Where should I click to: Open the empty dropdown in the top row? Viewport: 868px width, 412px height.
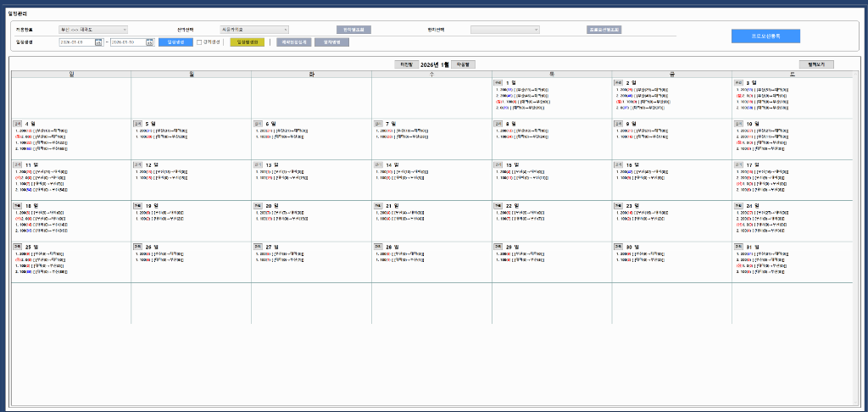pyautogui.click(x=505, y=30)
